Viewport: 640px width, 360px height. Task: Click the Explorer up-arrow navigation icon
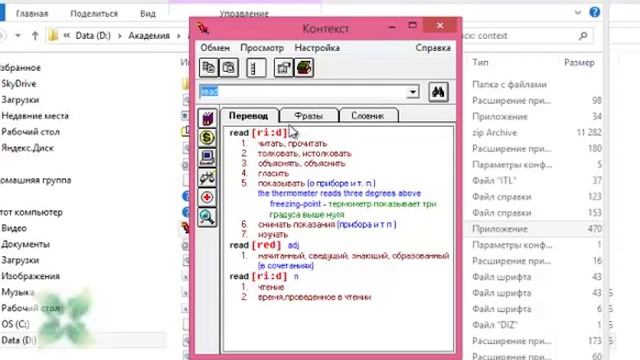35,36
